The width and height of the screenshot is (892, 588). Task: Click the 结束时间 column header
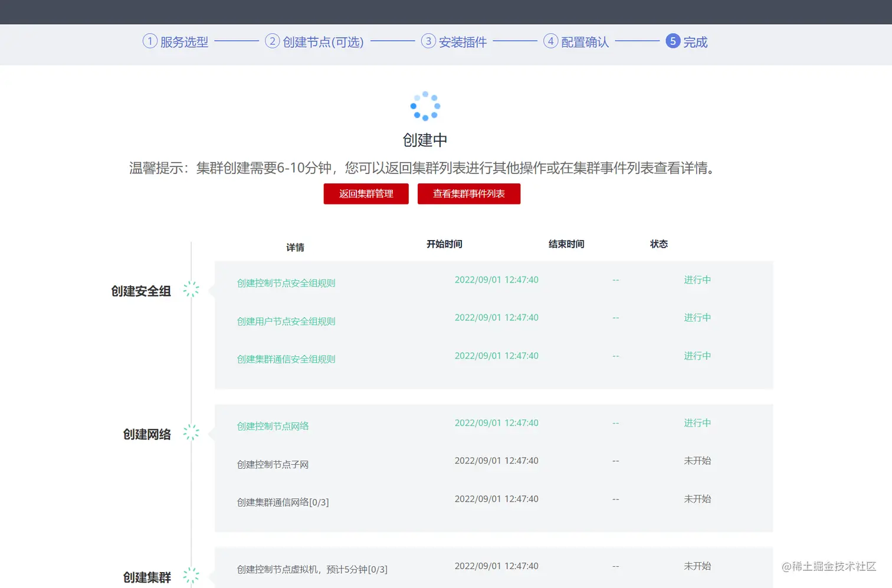[566, 244]
